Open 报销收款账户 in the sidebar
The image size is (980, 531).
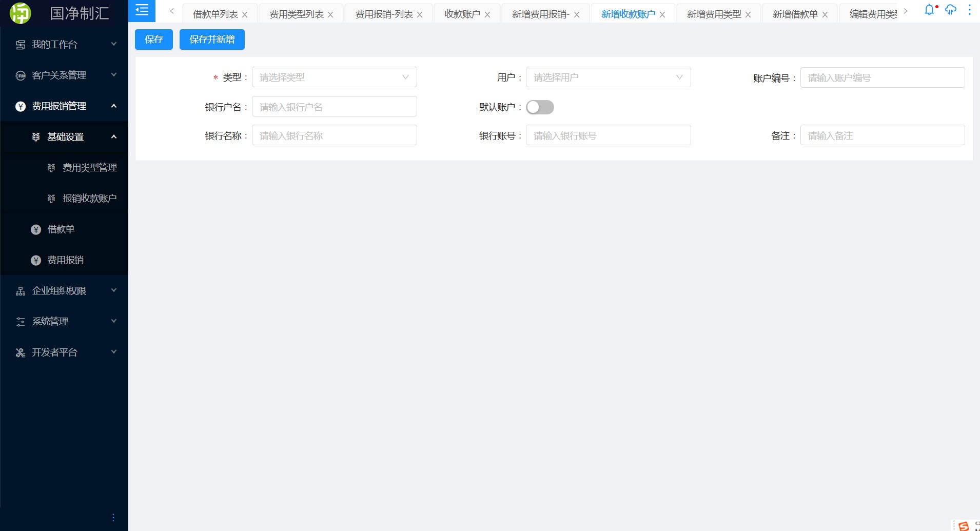coord(89,199)
